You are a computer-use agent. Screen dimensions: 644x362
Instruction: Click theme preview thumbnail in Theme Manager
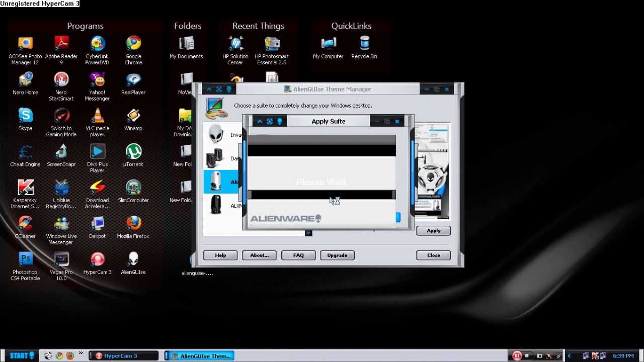tap(433, 171)
